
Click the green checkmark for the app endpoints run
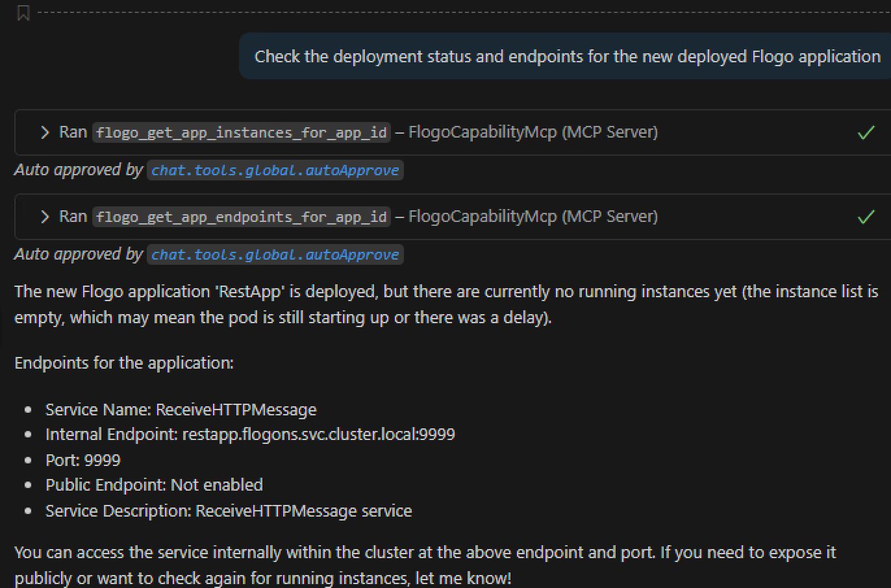866,217
